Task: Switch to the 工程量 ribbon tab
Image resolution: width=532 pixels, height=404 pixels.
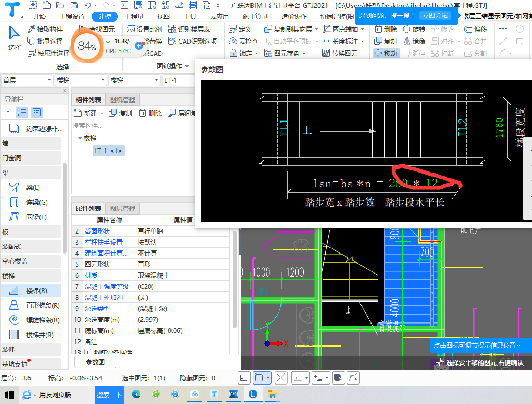Action: pos(134,17)
